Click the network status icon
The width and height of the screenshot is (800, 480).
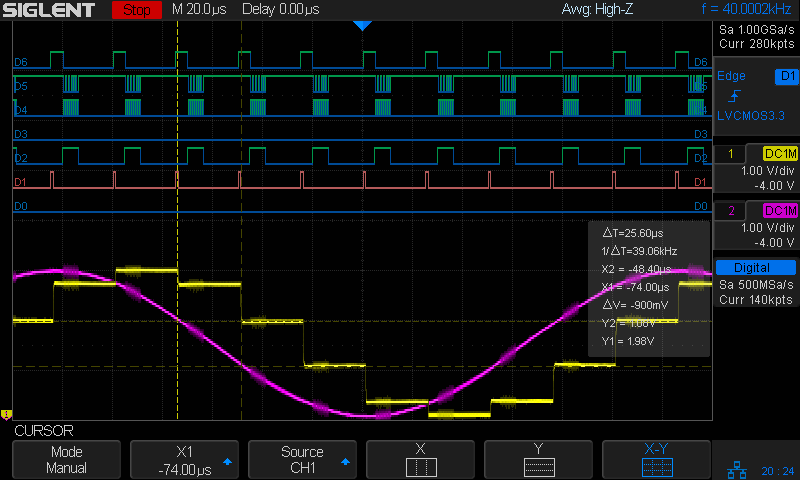pos(734,468)
